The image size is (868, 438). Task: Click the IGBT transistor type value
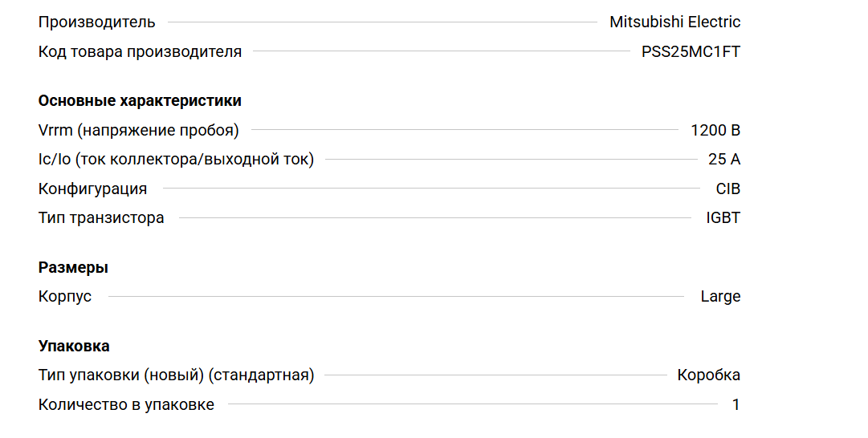[x=723, y=218]
